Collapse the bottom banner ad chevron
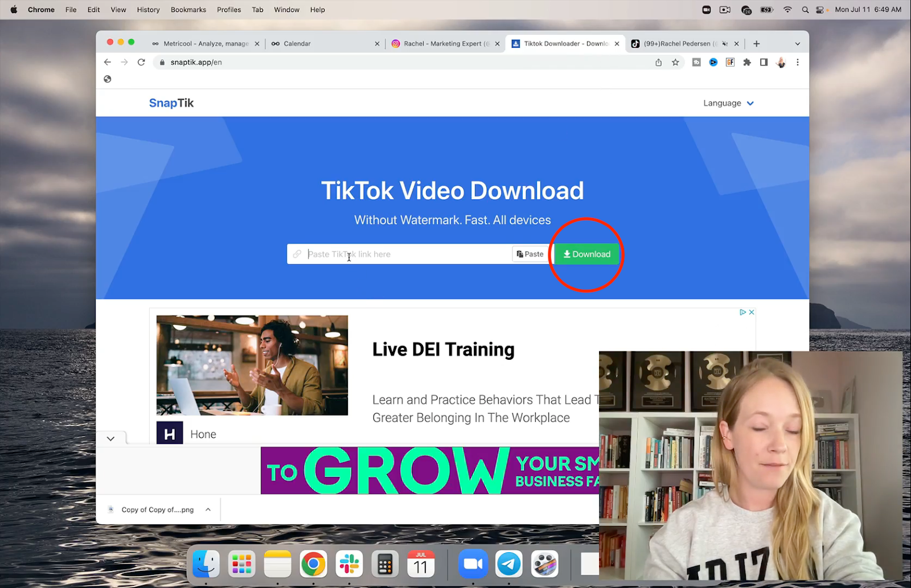The image size is (911, 588). tap(110, 438)
